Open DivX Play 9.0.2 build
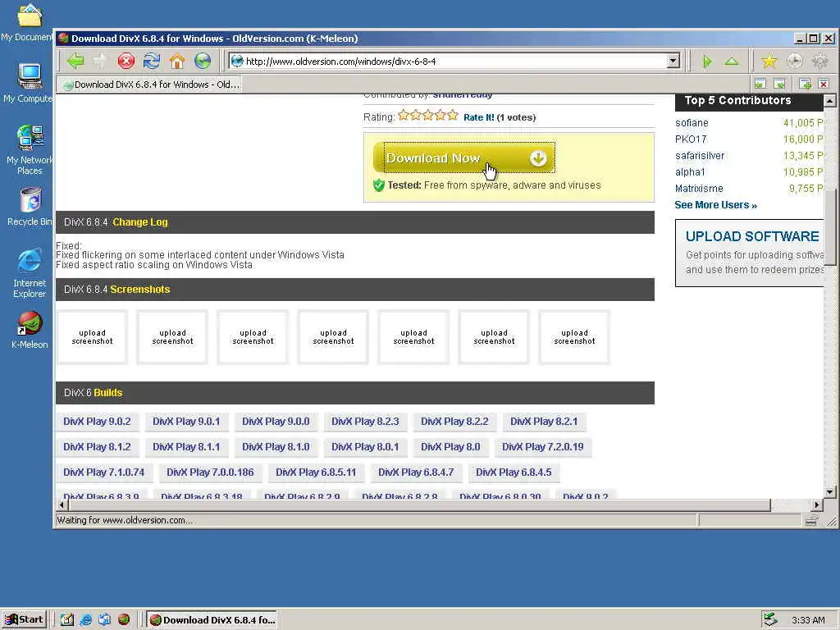Viewport: 840px width, 630px height. pos(97,422)
